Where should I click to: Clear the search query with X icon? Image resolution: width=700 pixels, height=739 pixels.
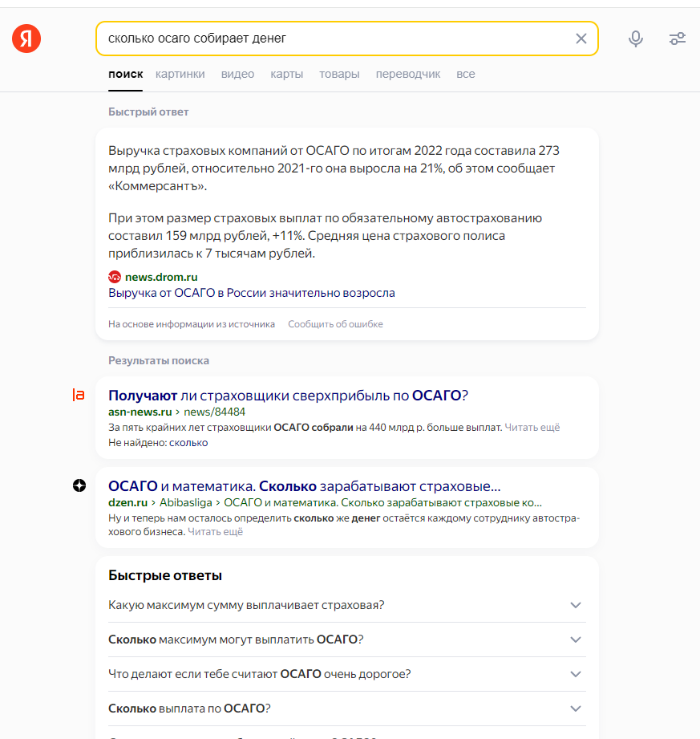(x=581, y=39)
